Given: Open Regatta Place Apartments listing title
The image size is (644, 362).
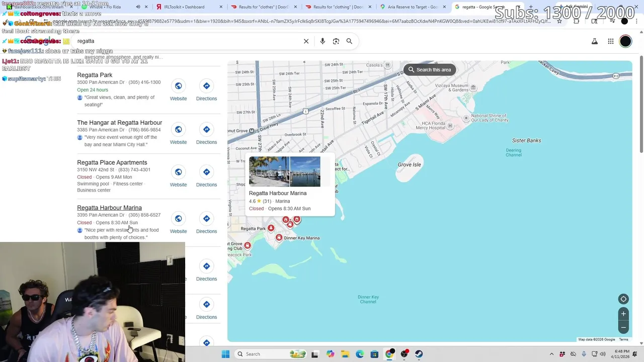Looking at the screenshot, I should pos(112,162).
